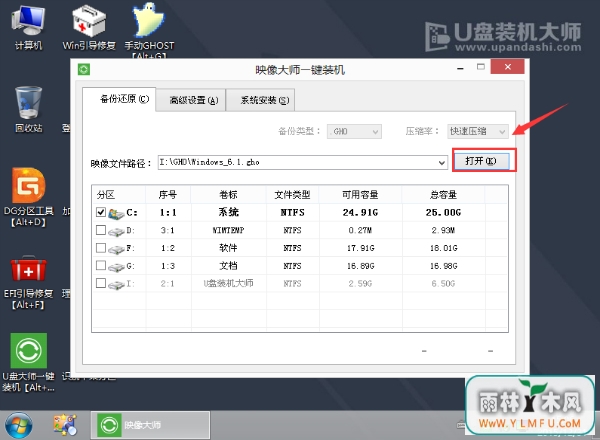Viewport: 600px width, 440px height.
Task: Open the pinned taskbar tool icon
Action: pos(65,425)
